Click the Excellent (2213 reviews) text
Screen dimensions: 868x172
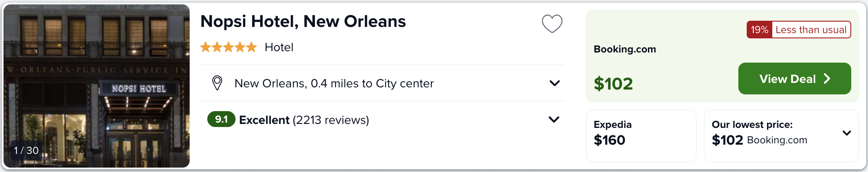click(x=304, y=120)
